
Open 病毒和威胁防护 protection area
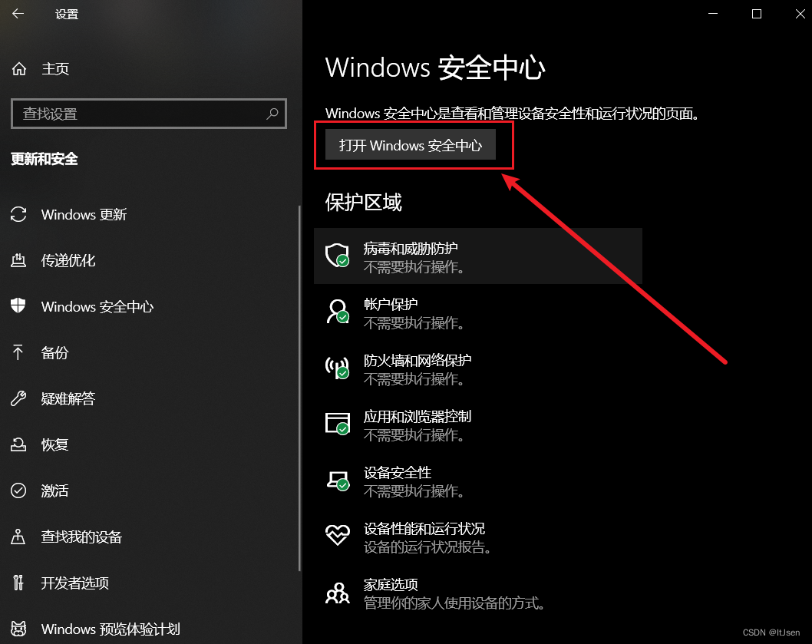point(478,256)
